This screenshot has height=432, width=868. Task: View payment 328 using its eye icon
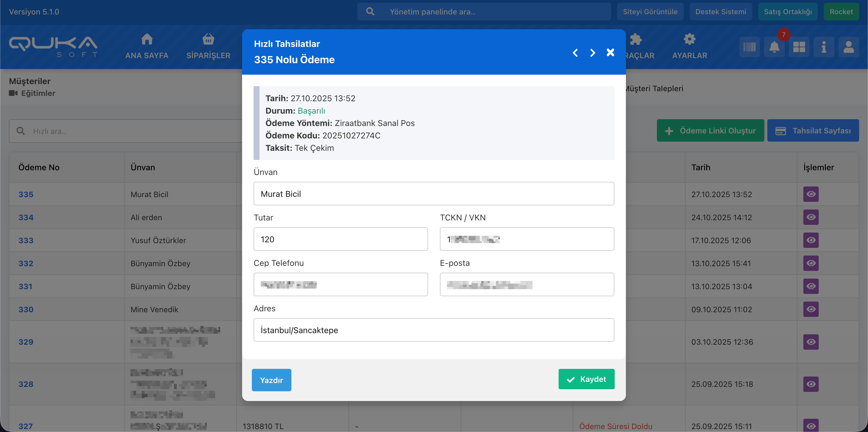click(x=811, y=384)
